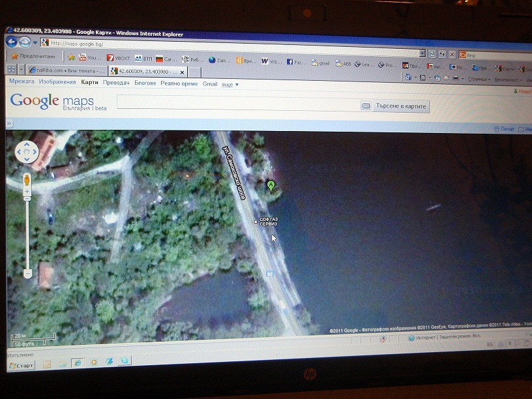Open the Facebook favorites shortcut
532x399 pixels.
click(296, 62)
